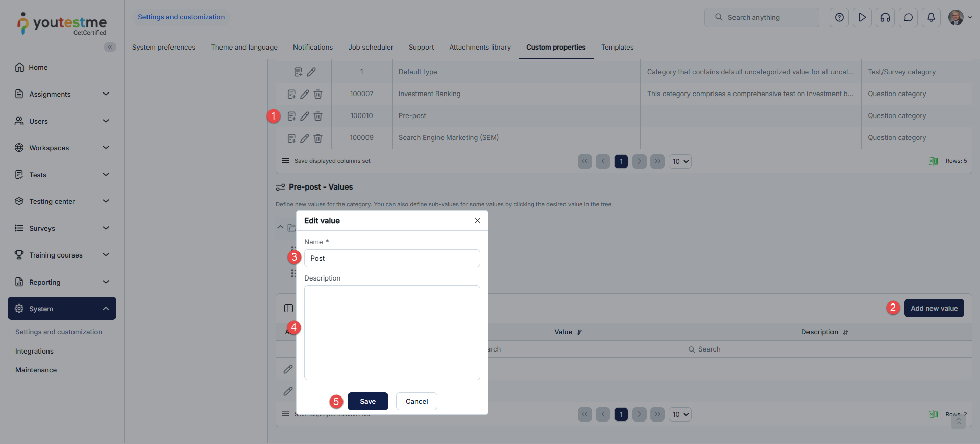Screen dimensions: 980x444
Task: Click the Add new value button
Action: pos(934,308)
